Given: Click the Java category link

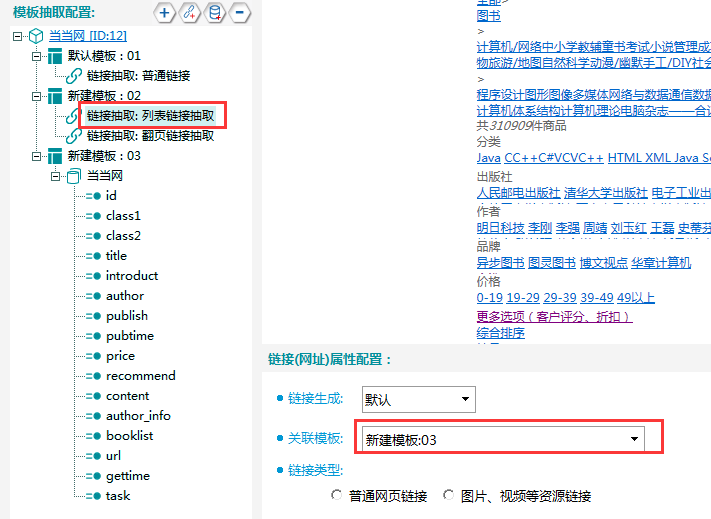Looking at the screenshot, I should 488,158.
